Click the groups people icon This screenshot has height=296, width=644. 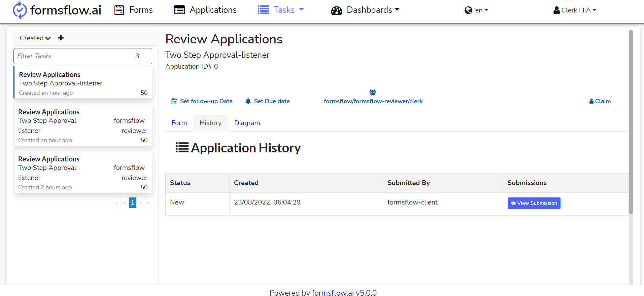(373, 92)
